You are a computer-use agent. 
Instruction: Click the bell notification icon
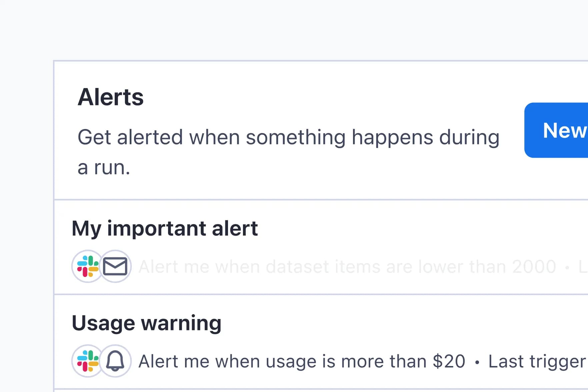[x=115, y=361]
